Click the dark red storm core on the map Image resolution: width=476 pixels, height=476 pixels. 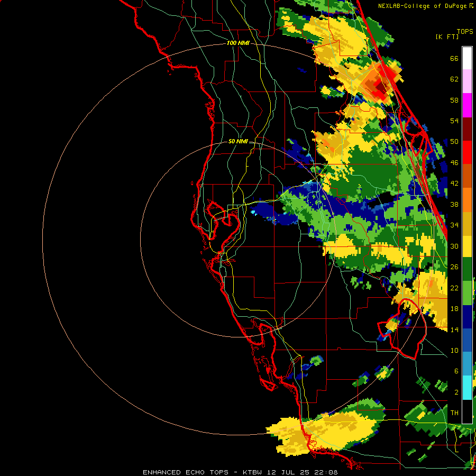pos(381,88)
